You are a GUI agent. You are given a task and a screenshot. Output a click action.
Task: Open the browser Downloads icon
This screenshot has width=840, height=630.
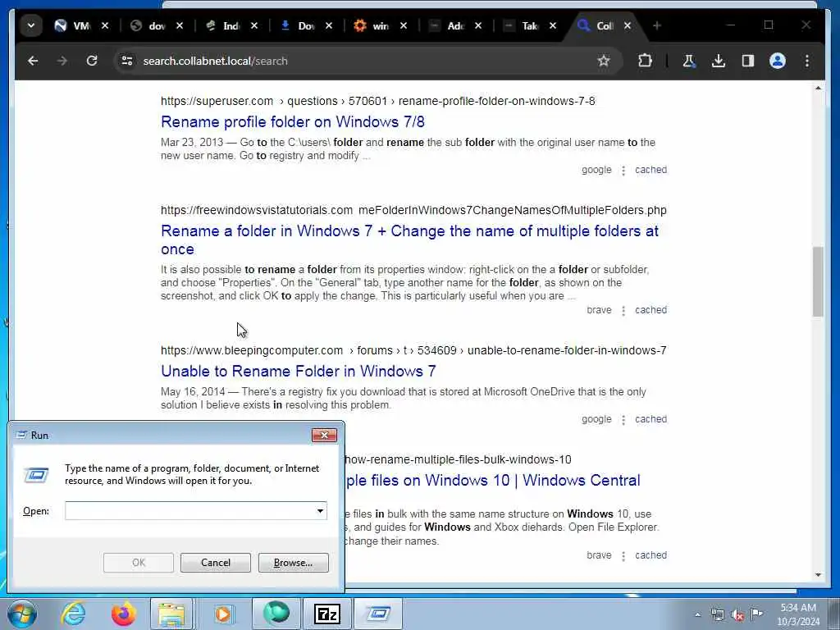[x=719, y=61]
